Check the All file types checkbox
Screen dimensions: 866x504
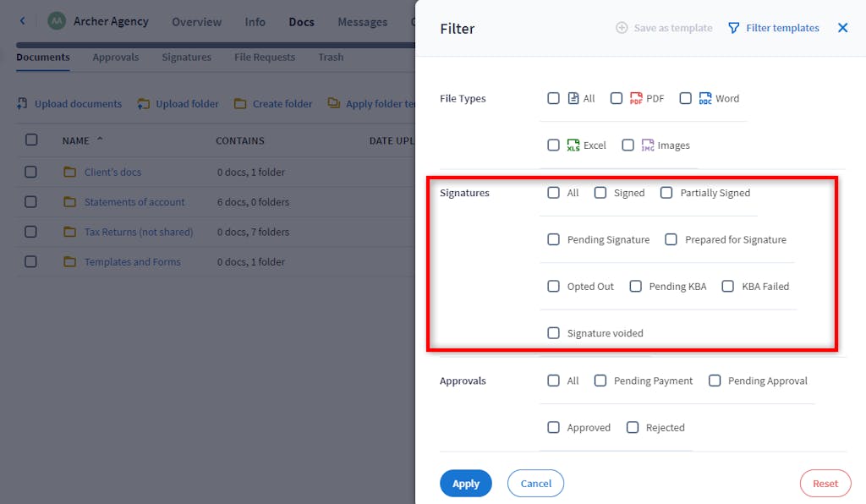click(x=553, y=98)
